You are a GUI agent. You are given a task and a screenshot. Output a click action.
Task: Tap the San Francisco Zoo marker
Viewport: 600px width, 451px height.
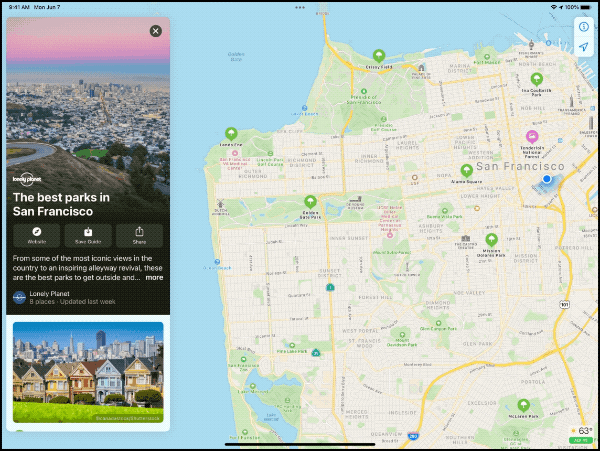coord(243,360)
